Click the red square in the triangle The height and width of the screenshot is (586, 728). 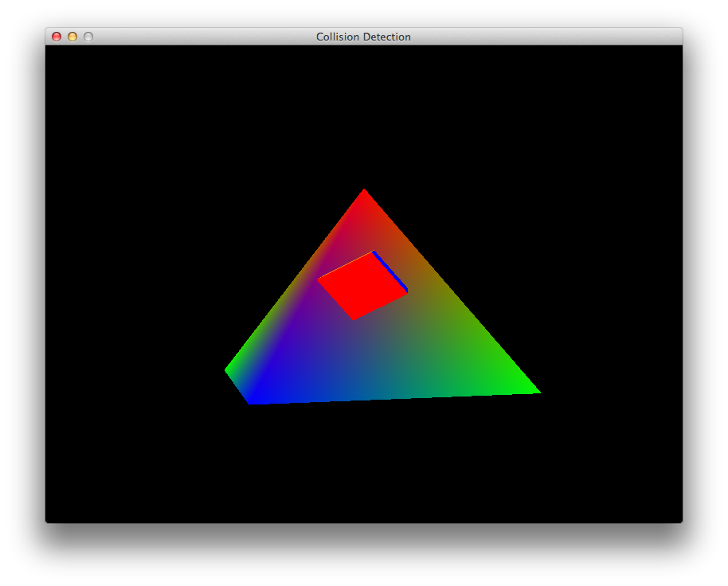[361, 287]
